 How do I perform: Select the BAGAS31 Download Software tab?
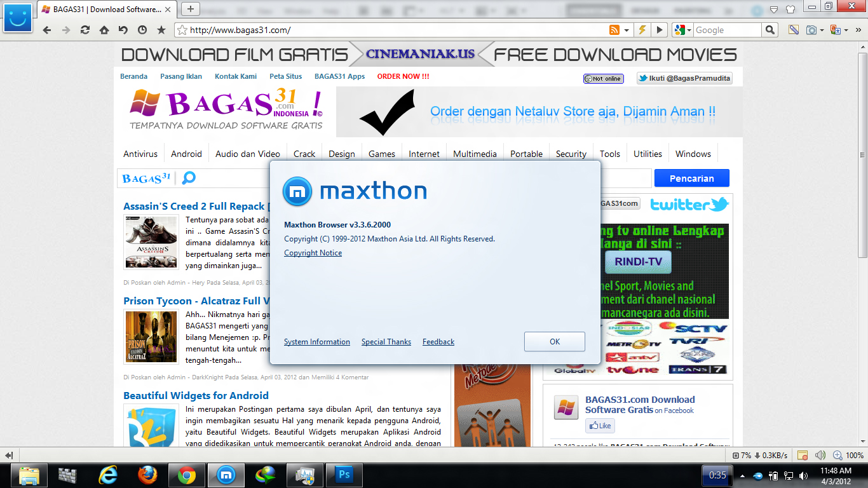(107, 10)
